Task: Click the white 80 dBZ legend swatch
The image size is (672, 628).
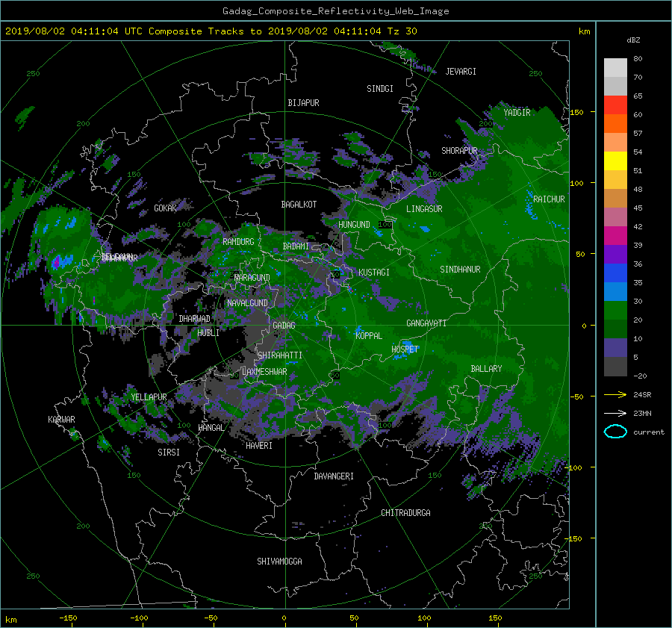Action: click(x=615, y=68)
